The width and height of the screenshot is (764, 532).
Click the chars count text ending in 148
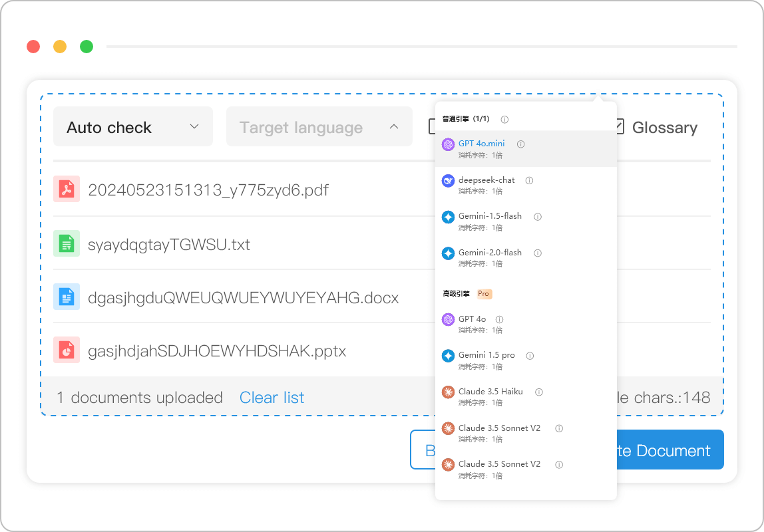point(664,398)
